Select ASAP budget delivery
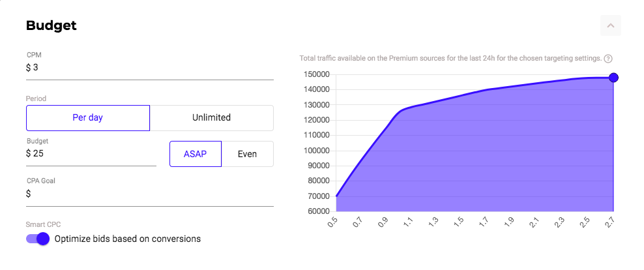The width and height of the screenshot is (644, 270). [196, 154]
